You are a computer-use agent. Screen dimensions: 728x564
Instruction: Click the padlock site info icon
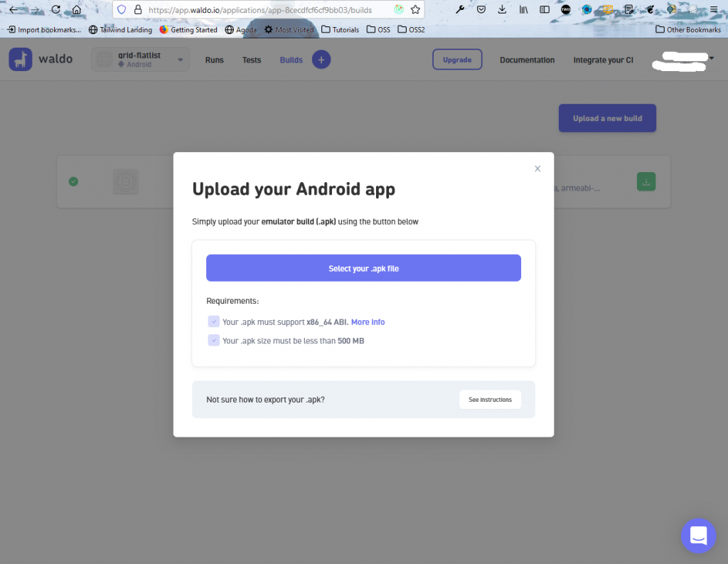(138, 9)
